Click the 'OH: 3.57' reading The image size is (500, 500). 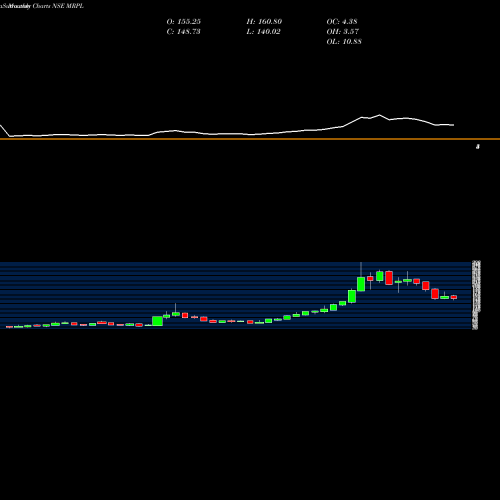point(342,31)
